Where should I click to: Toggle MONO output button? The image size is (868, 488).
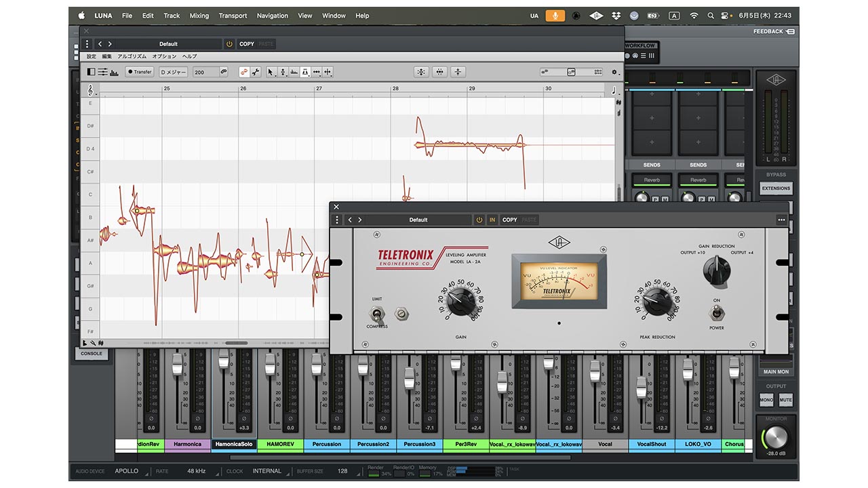(766, 400)
